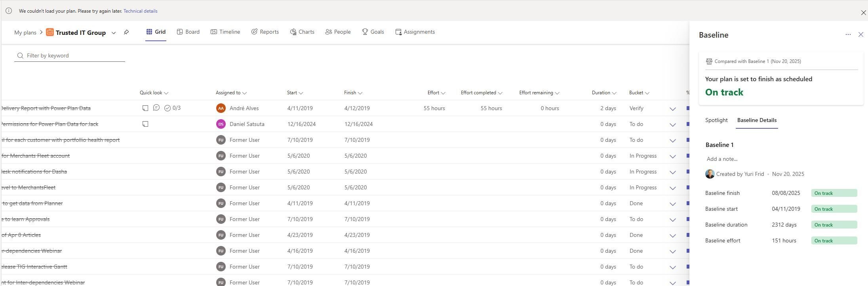
Task: Expand the Verify bucket dropdown
Action: [x=672, y=109]
